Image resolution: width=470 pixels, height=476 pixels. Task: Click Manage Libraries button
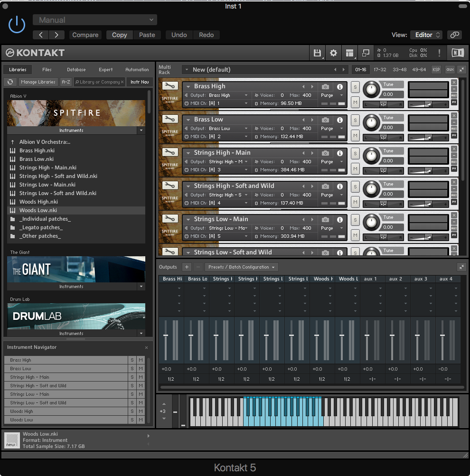pyautogui.click(x=38, y=82)
